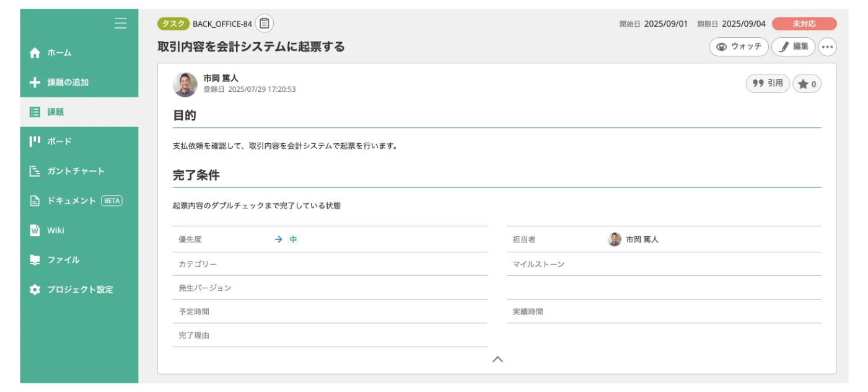Click the 編集 button
This screenshot has height=392, width=868.
coord(793,47)
